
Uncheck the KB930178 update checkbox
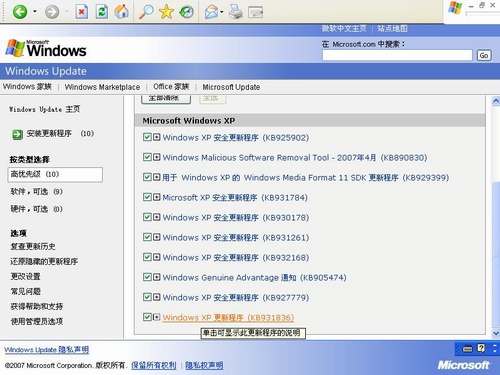147,217
